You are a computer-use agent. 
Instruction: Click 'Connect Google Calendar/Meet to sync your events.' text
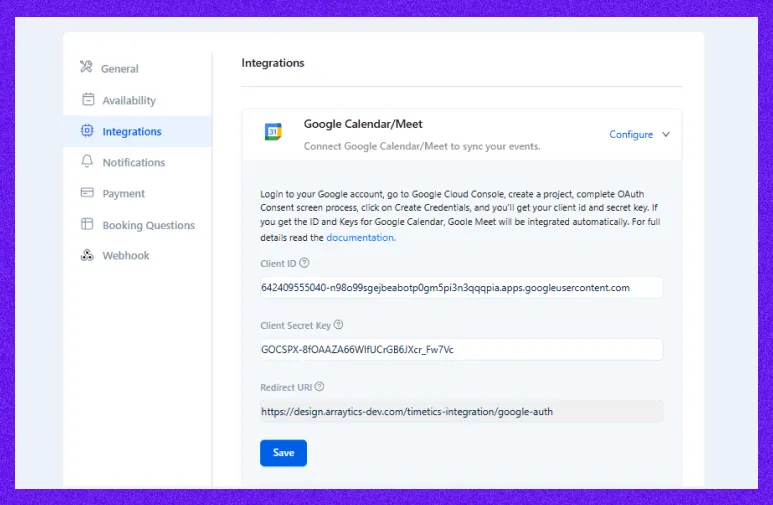[422, 146]
